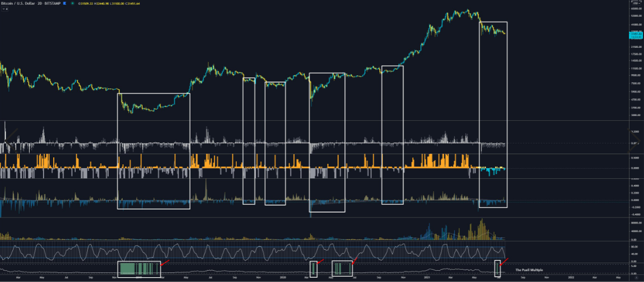This screenshot has height=282, width=644.
Task: Click the 53000.00 price axis label
Action: 636,16
